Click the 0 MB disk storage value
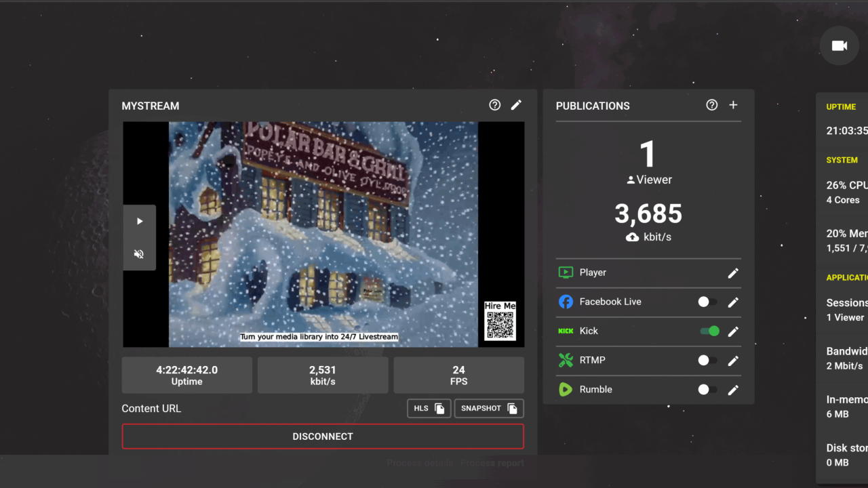Viewport: 868px width, 488px height. click(837, 462)
